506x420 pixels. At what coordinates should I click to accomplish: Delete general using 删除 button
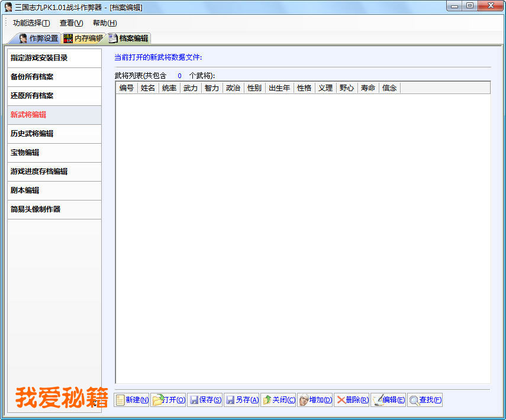pyautogui.click(x=352, y=400)
